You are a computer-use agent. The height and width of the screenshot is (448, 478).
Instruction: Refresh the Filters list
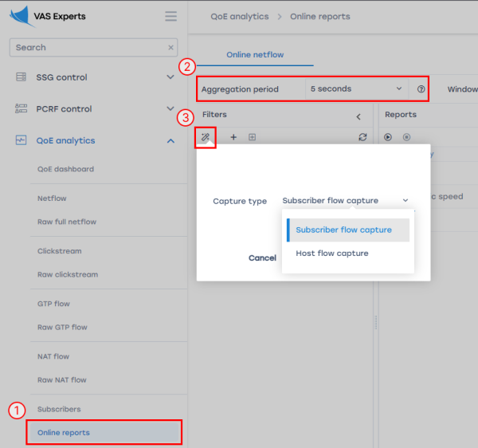tap(362, 137)
